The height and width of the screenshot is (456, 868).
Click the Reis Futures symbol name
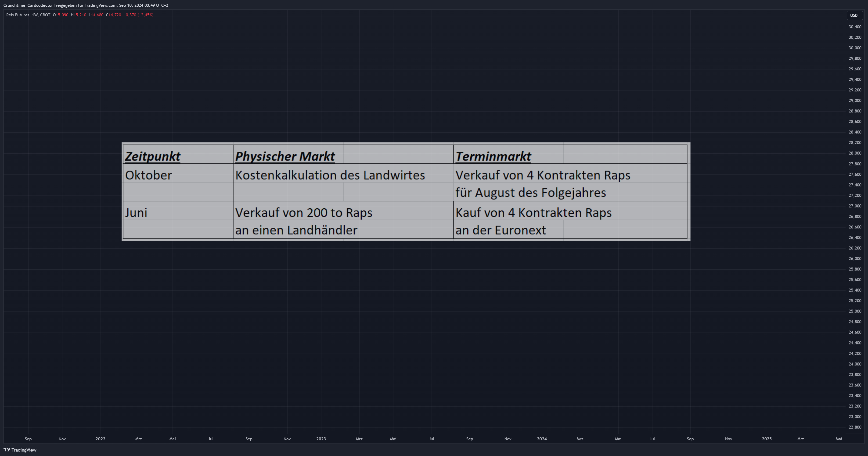(x=18, y=15)
